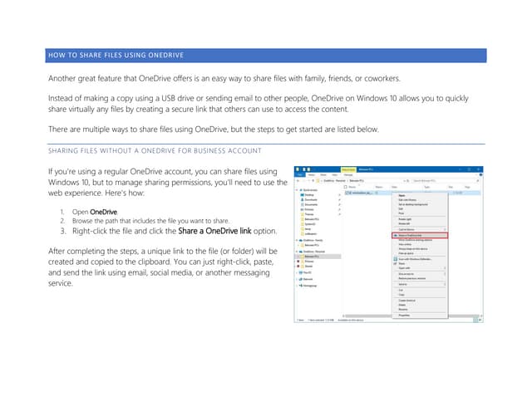Image resolution: width=532 pixels, height=411 pixels.
Task: Open the File tab in Explorer ribbon
Action: pyautogui.click(x=299, y=174)
